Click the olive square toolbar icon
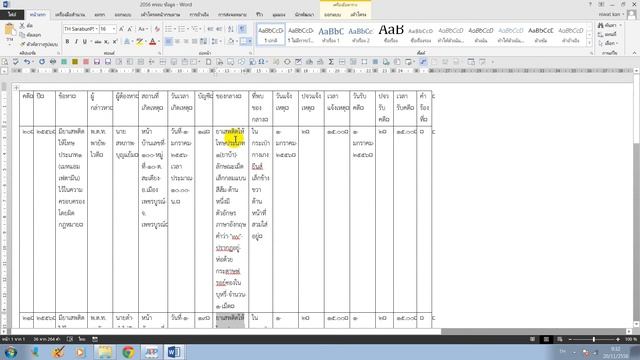This screenshot has height=360, width=640. click(75, 62)
